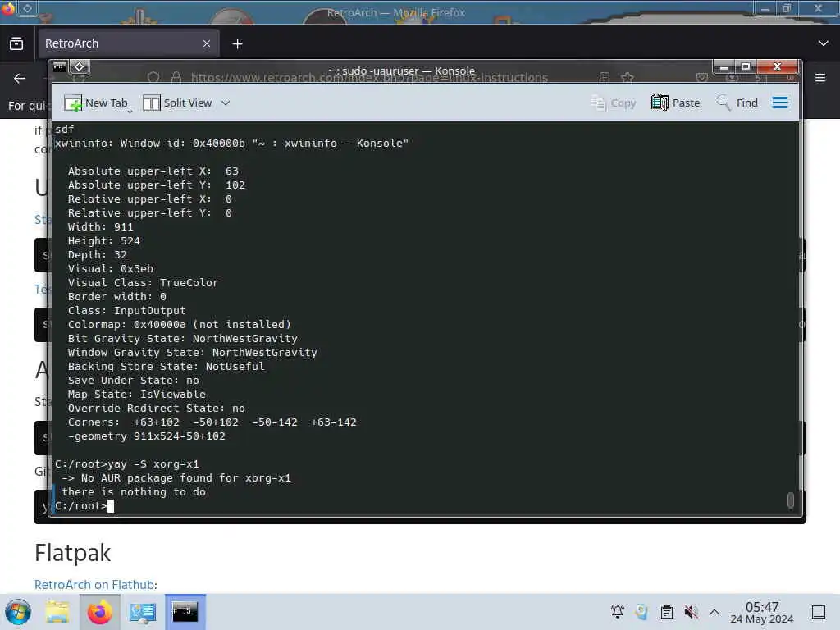Click the greyed Copy button in Konsole
This screenshot has height=630, width=840.
click(614, 103)
